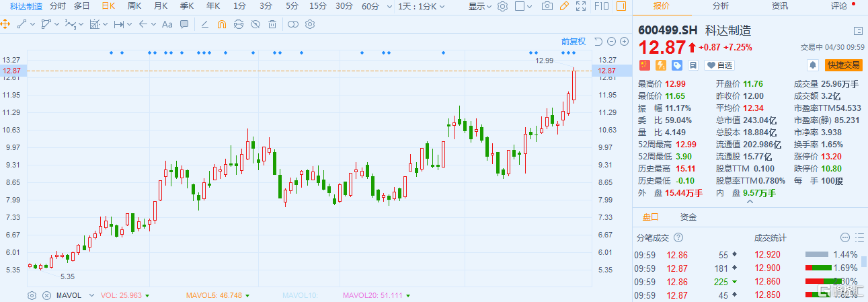Activate the orange pencil drawing icon

click(x=564, y=6)
